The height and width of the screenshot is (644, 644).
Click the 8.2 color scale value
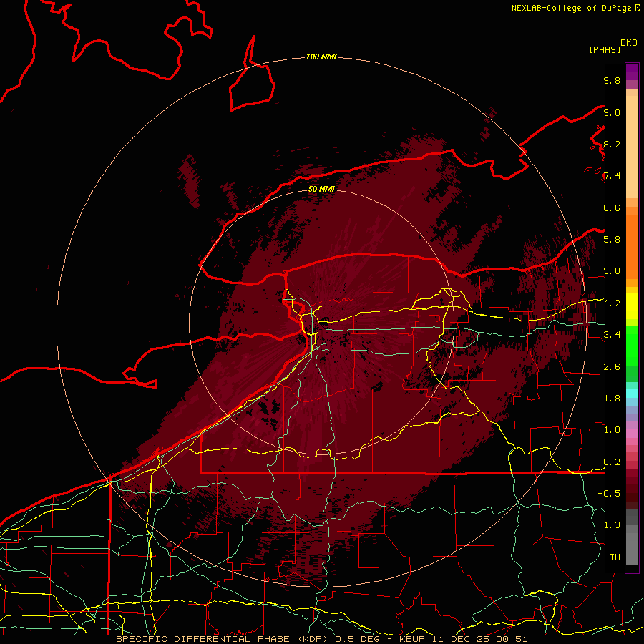click(x=612, y=144)
